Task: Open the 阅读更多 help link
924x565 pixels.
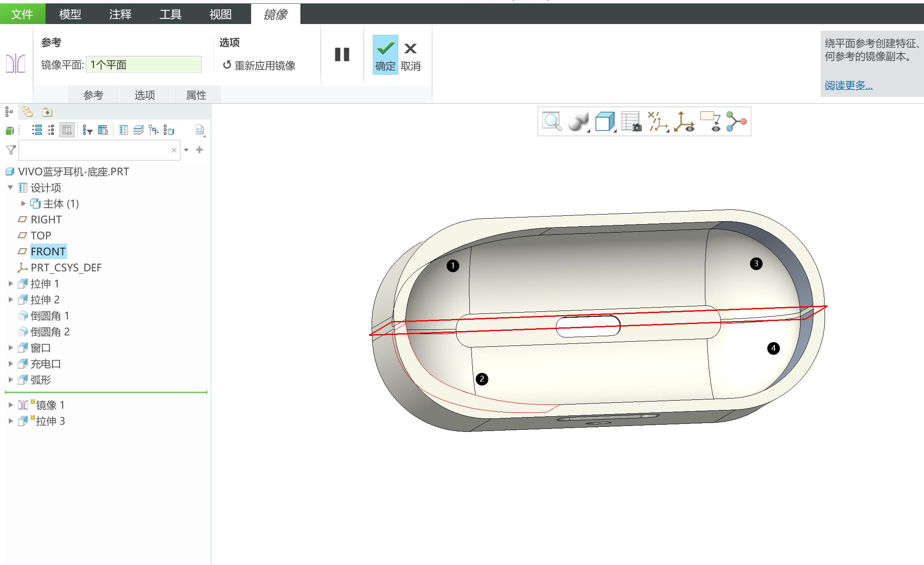Action: 849,86
